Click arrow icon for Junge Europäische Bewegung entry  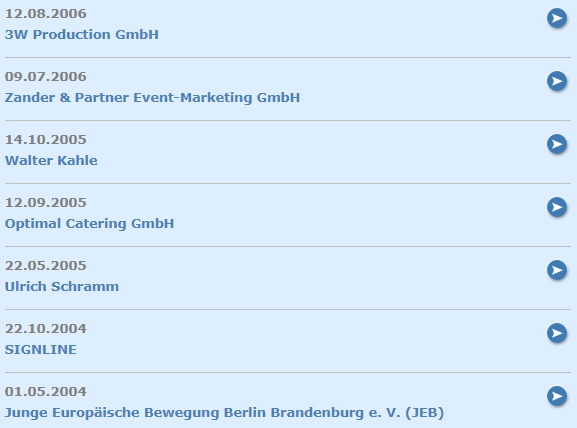(557, 396)
